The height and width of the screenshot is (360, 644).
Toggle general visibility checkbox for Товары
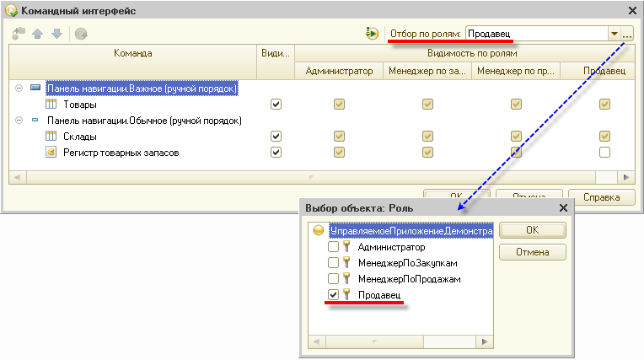coord(276,104)
